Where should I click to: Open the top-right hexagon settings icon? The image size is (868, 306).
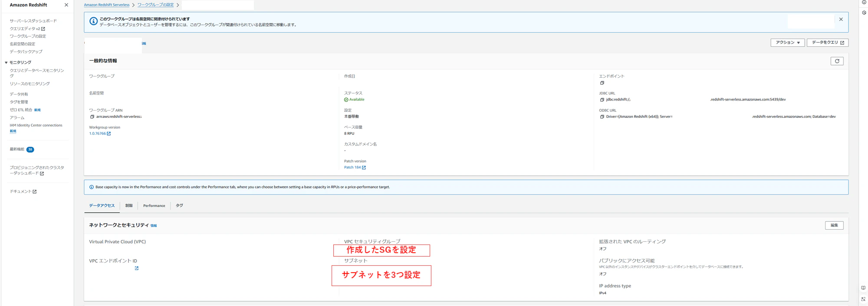tap(864, 13)
